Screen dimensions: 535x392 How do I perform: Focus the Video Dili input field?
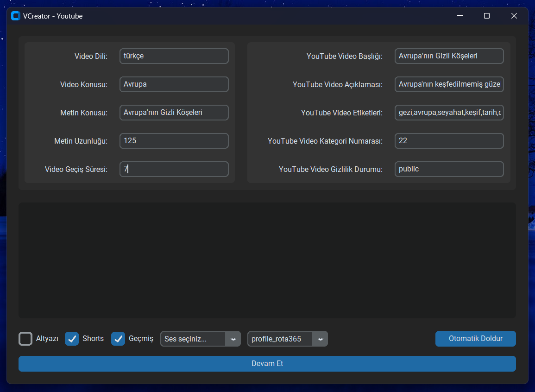tap(174, 56)
